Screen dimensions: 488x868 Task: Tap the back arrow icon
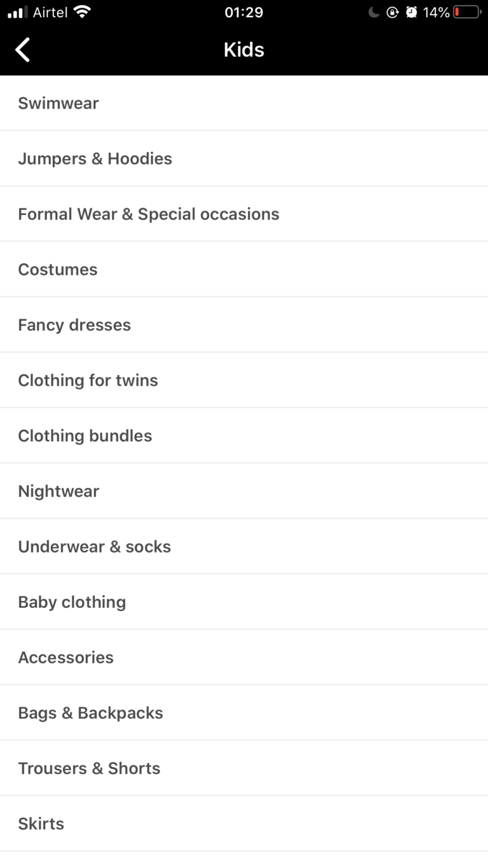(x=23, y=50)
